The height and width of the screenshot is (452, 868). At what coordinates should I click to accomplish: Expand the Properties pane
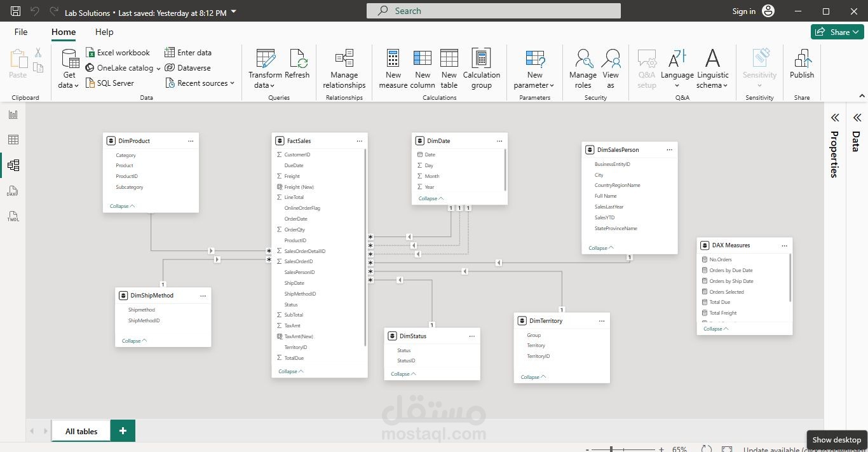click(x=835, y=118)
